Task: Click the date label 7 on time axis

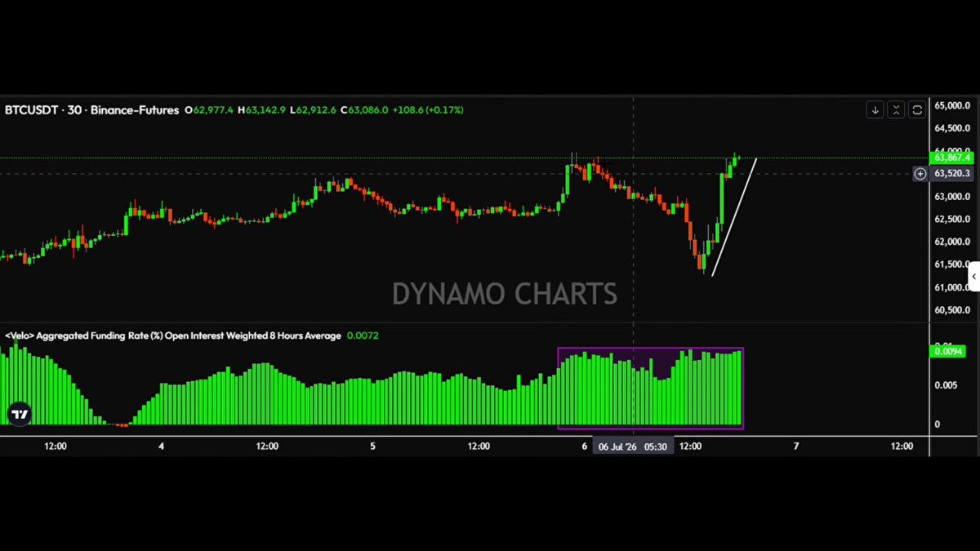Action: point(796,447)
